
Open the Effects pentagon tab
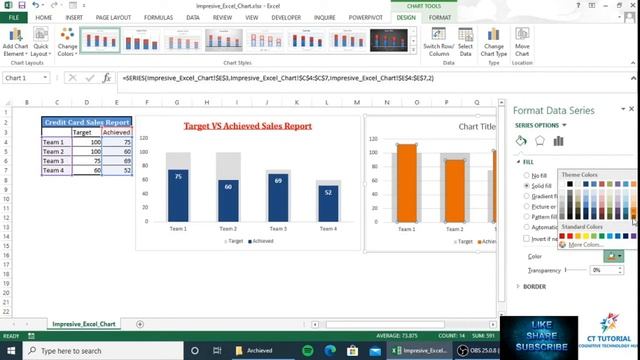point(540,141)
